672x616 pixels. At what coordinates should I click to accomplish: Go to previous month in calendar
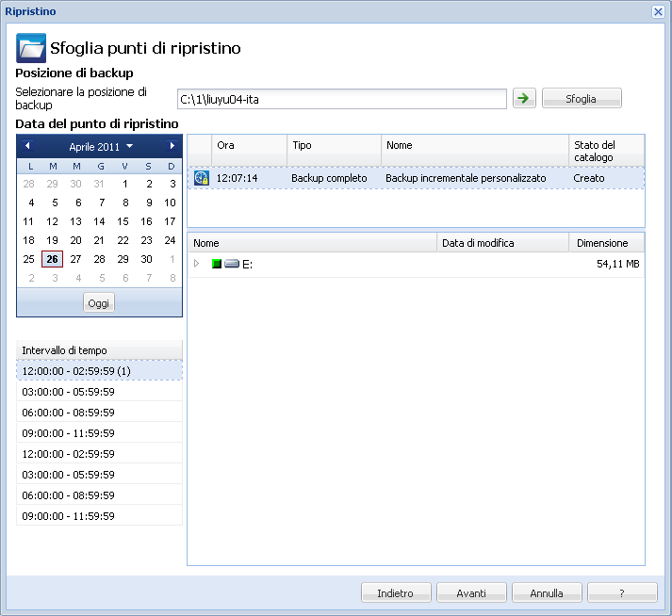(x=27, y=146)
